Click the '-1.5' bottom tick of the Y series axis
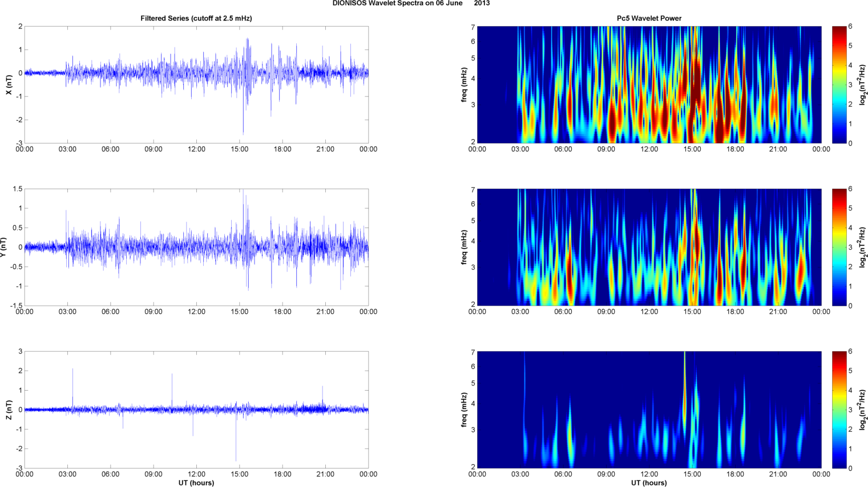Viewport: 868px width, 487px height. [x=16, y=306]
